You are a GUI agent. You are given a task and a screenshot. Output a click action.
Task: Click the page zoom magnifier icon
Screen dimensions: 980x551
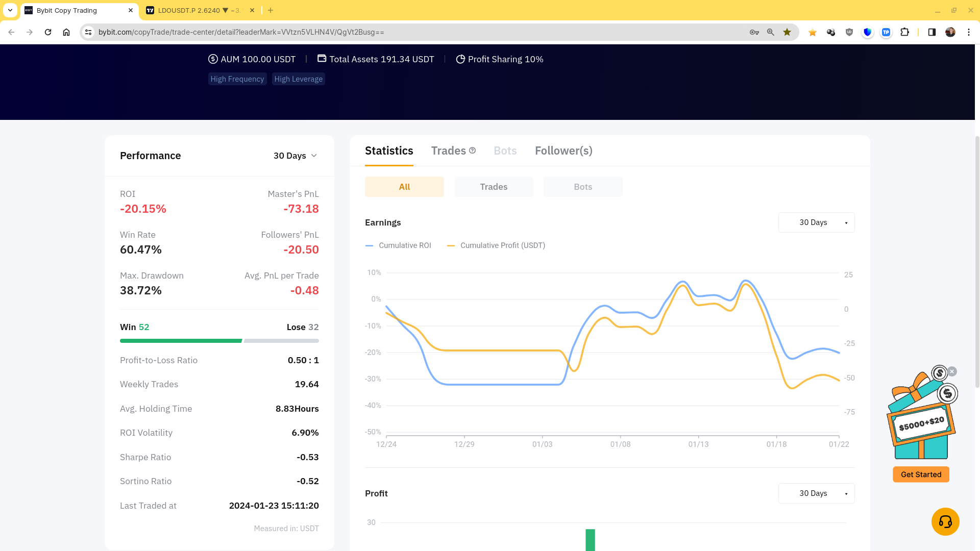click(x=770, y=32)
